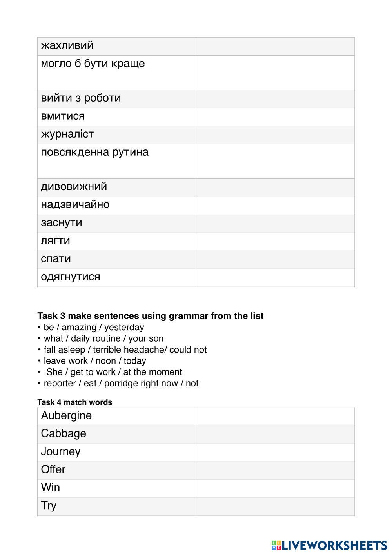392x555 pixels.
Task: Click answer field for повсякденна рутина
Action: [x=275, y=161]
